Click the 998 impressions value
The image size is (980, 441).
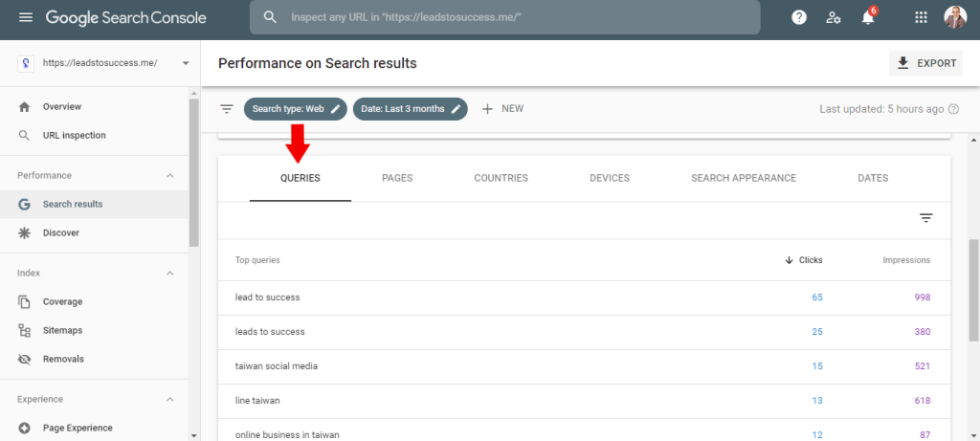[x=923, y=298]
